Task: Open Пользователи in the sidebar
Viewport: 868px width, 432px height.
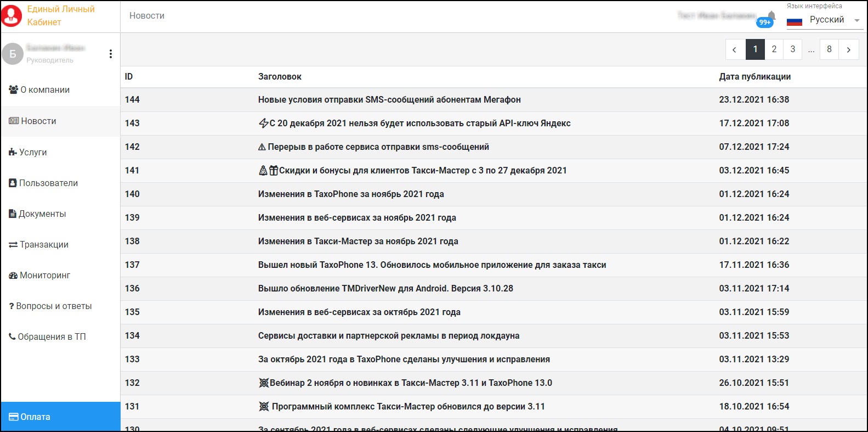Action: (48, 183)
